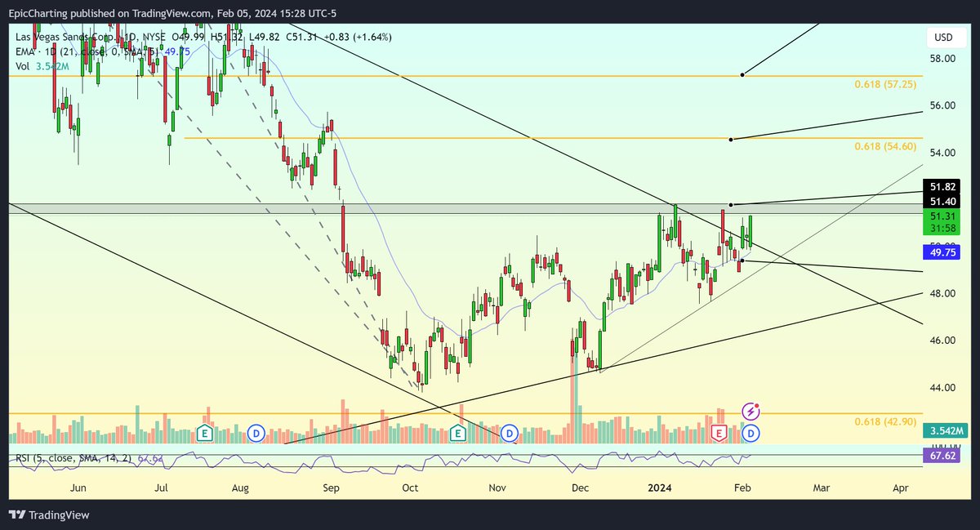Viewport: 980px width, 530px height.
Task: Click the Jun label on time axis
Action: (78, 488)
